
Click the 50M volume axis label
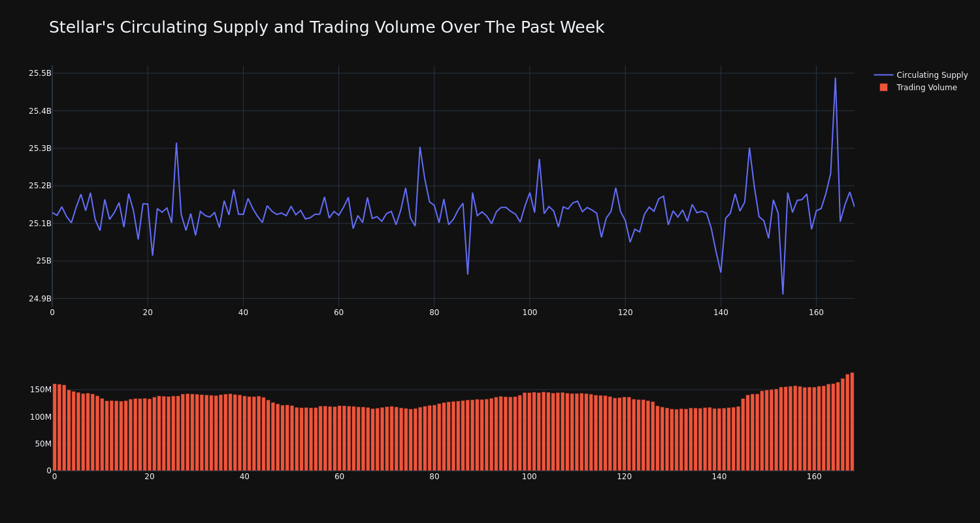[x=43, y=444]
